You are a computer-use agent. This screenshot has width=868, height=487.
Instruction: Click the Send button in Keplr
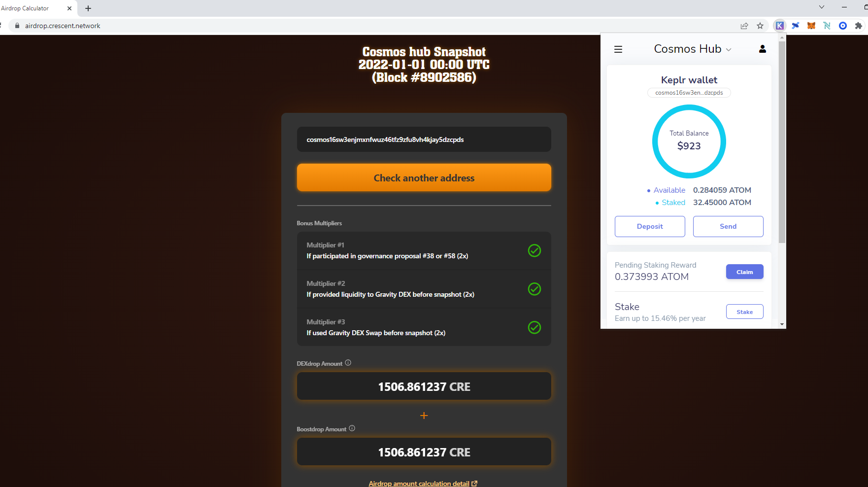728,226
